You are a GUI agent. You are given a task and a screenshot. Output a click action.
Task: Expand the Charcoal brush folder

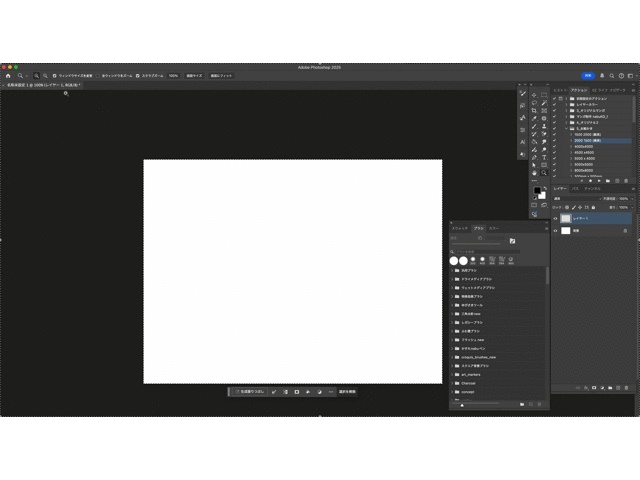(x=452, y=383)
